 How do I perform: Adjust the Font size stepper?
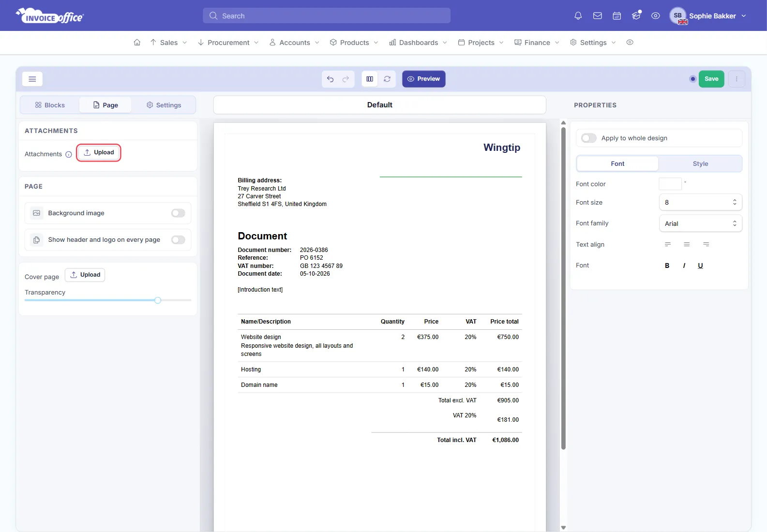pos(734,202)
